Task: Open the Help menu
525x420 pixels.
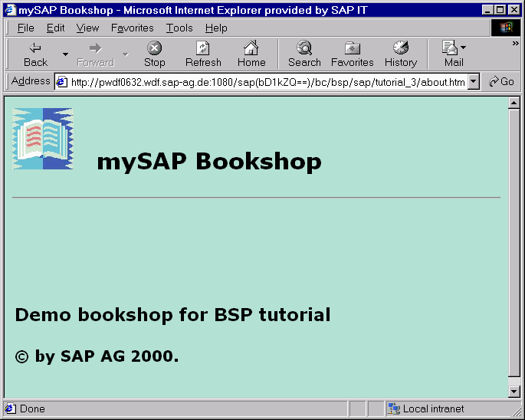Action: point(216,28)
